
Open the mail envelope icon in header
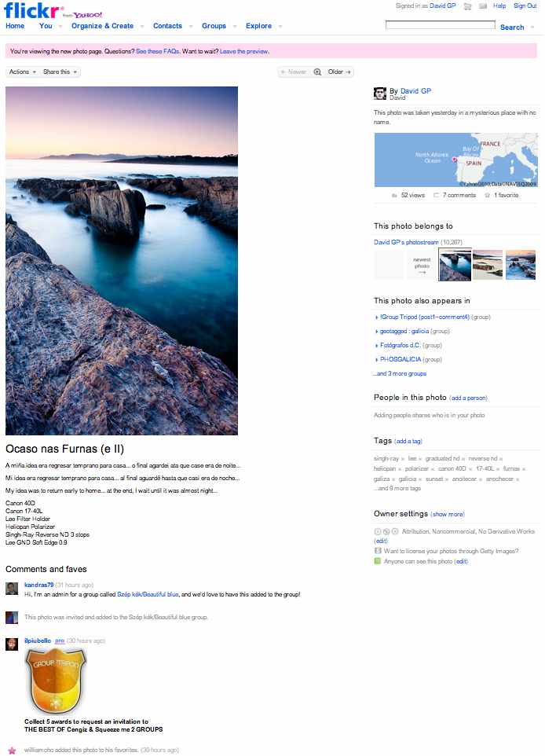coord(483,6)
